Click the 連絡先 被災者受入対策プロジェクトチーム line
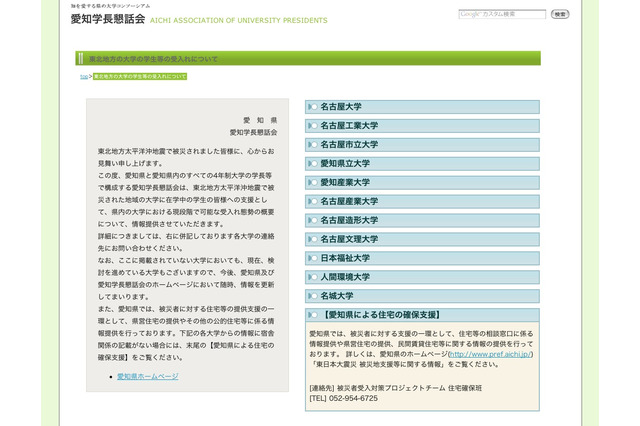 (396, 388)
